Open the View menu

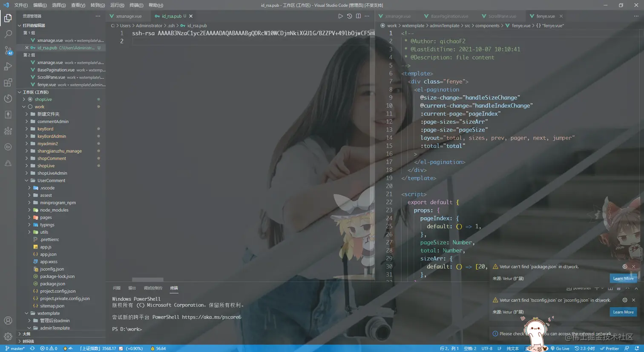click(78, 5)
